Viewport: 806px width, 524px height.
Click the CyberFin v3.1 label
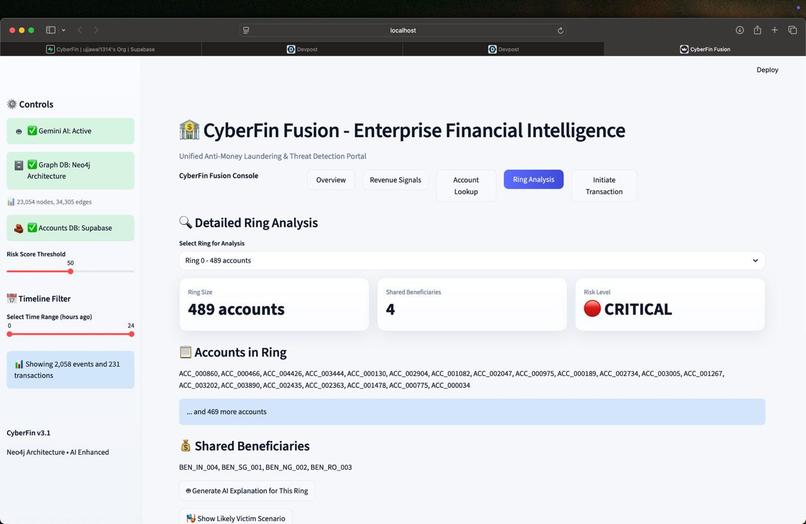click(x=28, y=433)
